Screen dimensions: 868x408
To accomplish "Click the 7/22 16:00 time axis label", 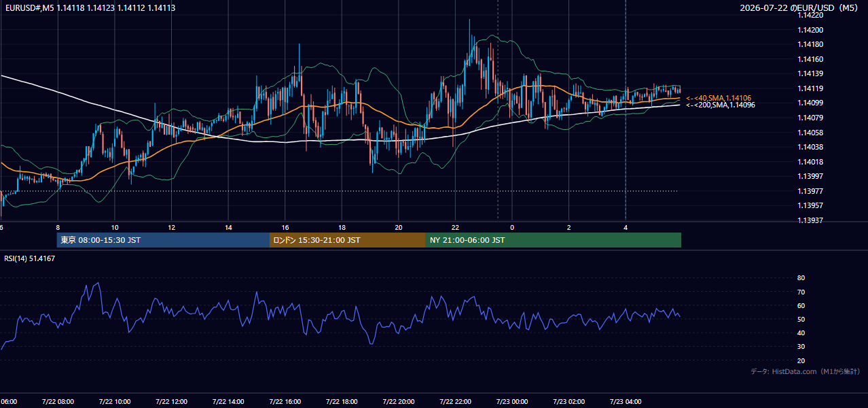I will click(x=285, y=402).
